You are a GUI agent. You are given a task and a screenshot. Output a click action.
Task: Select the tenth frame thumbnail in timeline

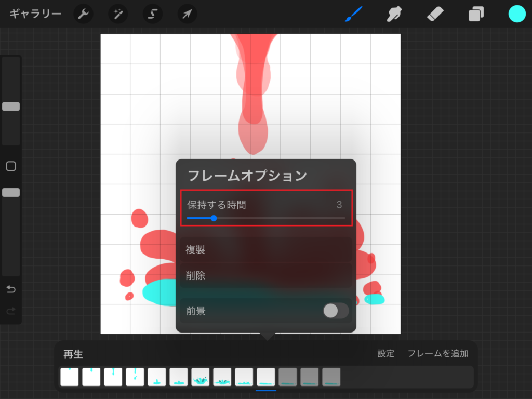[x=265, y=377]
